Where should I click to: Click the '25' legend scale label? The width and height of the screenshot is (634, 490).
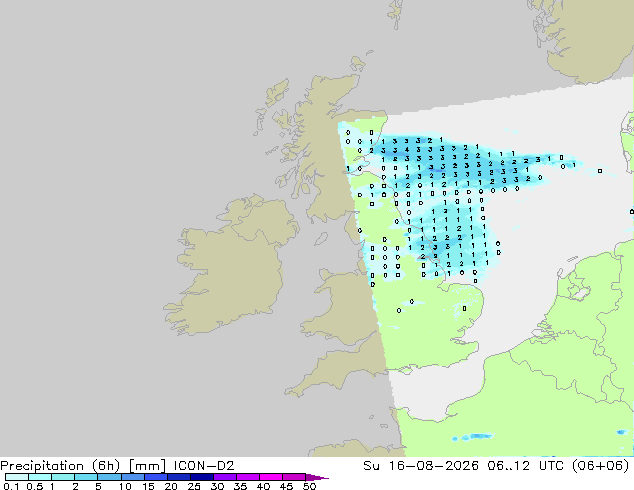(194, 486)
